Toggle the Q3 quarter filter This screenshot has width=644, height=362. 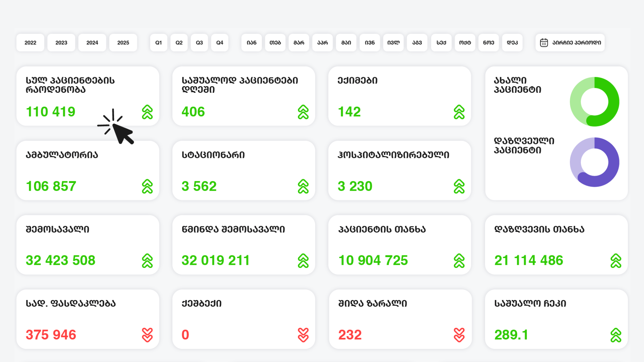coord(199,43)
